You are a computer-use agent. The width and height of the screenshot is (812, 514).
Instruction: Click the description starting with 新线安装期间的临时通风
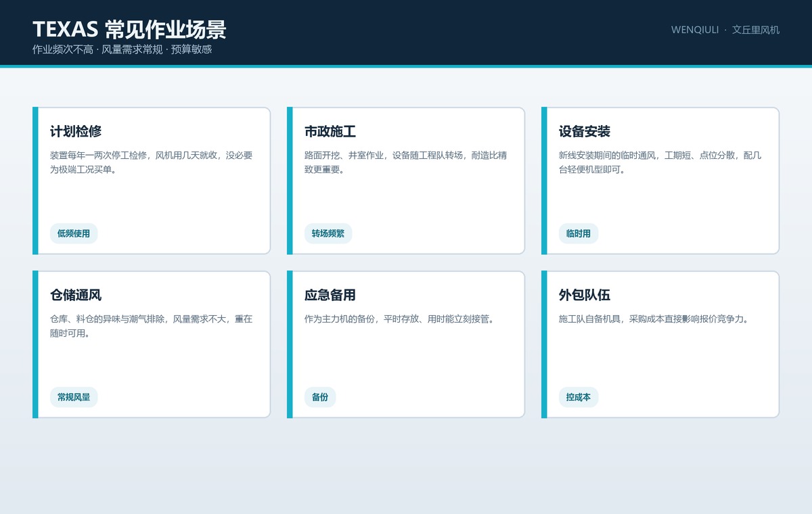pyautogui.click(x=660, y=162)
